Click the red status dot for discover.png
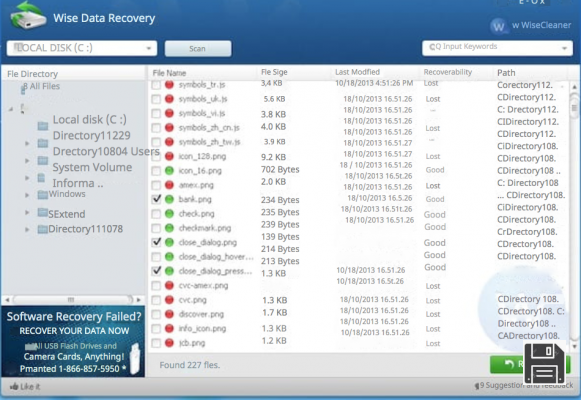Screen dimensions: 581x400 [x=169, y=314]
